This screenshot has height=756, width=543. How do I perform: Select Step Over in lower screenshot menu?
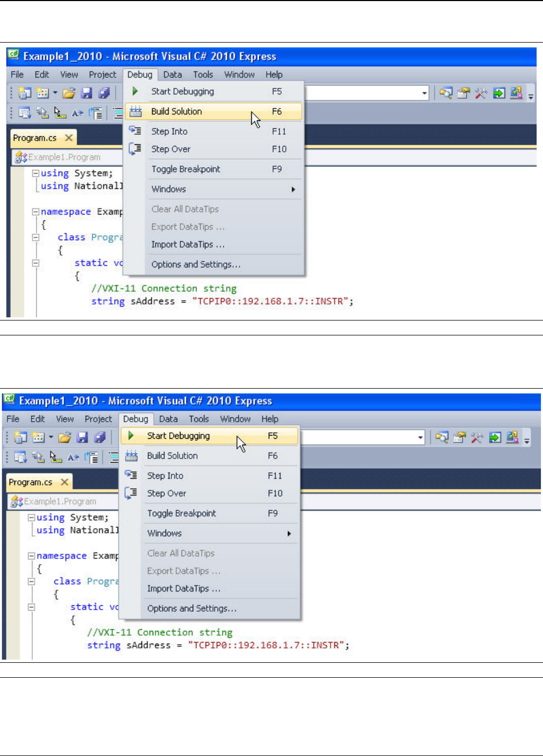(x=210, y=494)
